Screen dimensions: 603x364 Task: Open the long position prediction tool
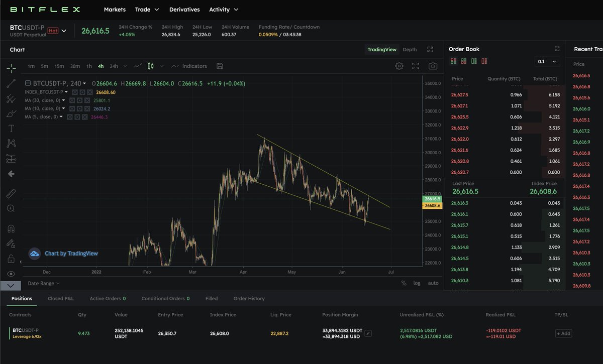tap(11, 159)
